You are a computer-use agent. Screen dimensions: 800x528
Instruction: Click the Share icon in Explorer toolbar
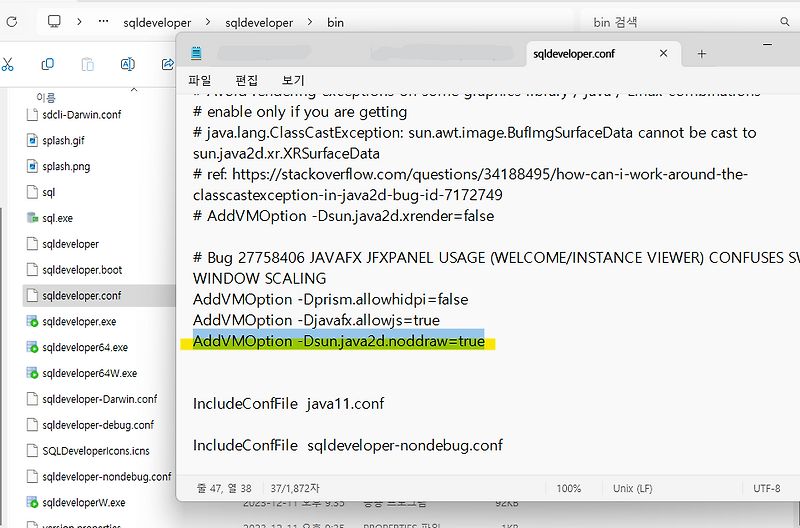pyautogui.click(x=168, y=64)
